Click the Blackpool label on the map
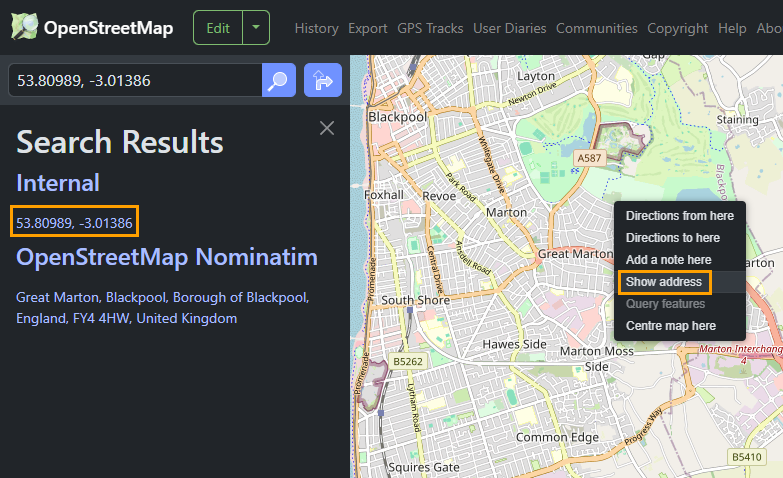 pos(397,117)
